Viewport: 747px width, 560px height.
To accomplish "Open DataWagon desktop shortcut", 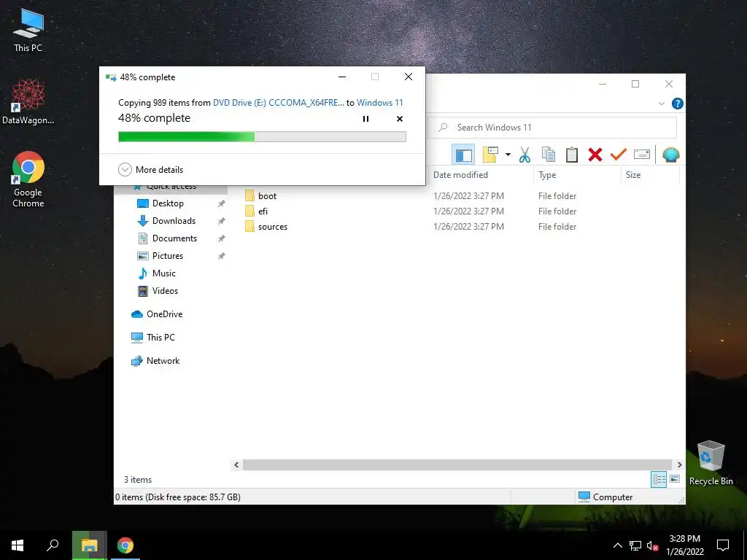I will coord(28,101).
